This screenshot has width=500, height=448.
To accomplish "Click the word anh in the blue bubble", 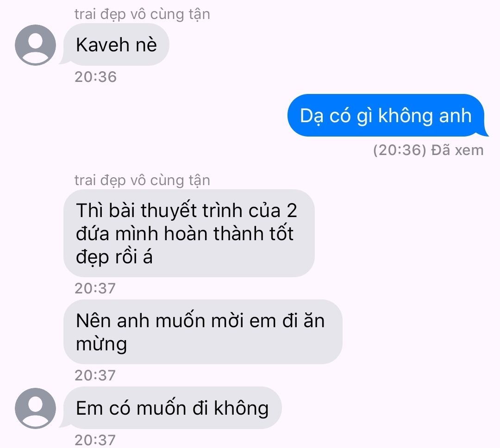I will click(455, 115).
